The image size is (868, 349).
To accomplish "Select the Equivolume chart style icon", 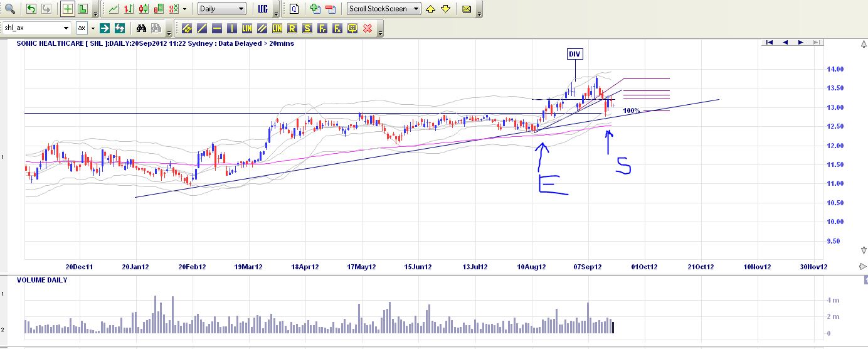I will [x=159, y=9].
